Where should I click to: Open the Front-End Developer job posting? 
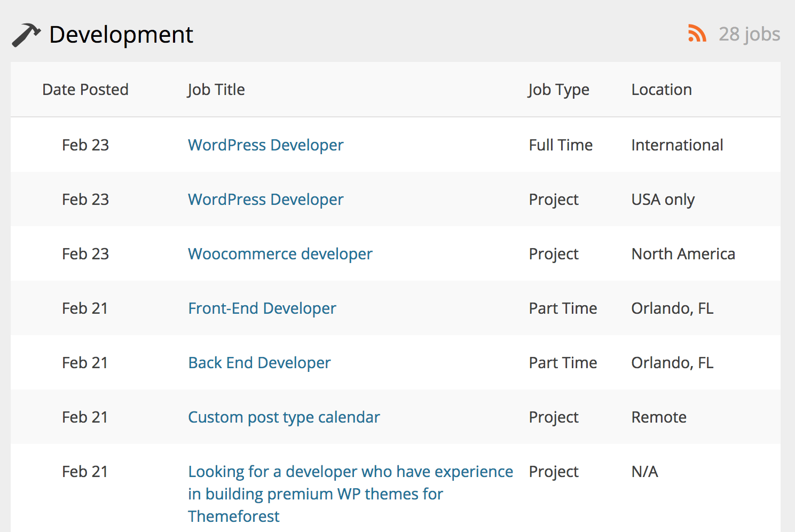pyautogui.click(x=262, y=308)
